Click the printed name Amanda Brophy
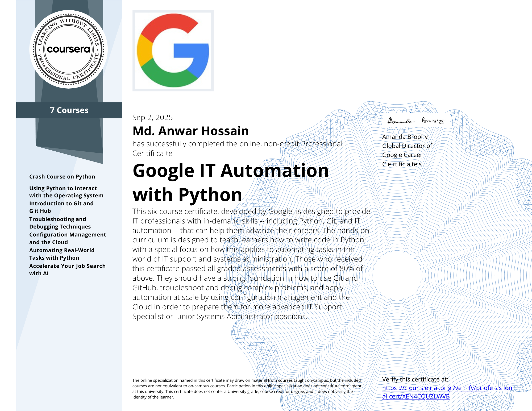Viewport: 532px width, 411px height. point(405,137)
